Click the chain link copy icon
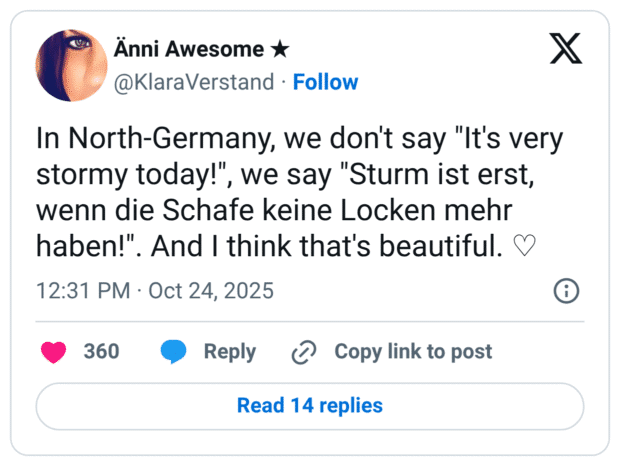The image size is (620, 466). pos(303,352)
